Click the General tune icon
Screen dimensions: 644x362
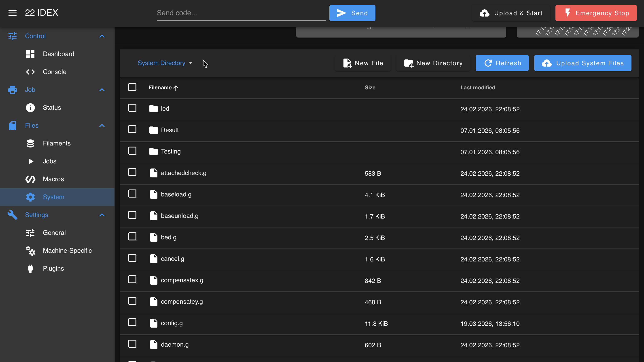point(30,233)
